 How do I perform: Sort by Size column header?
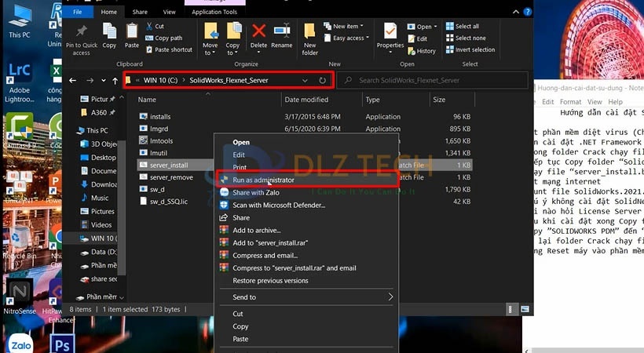click(x=439, y=100)
